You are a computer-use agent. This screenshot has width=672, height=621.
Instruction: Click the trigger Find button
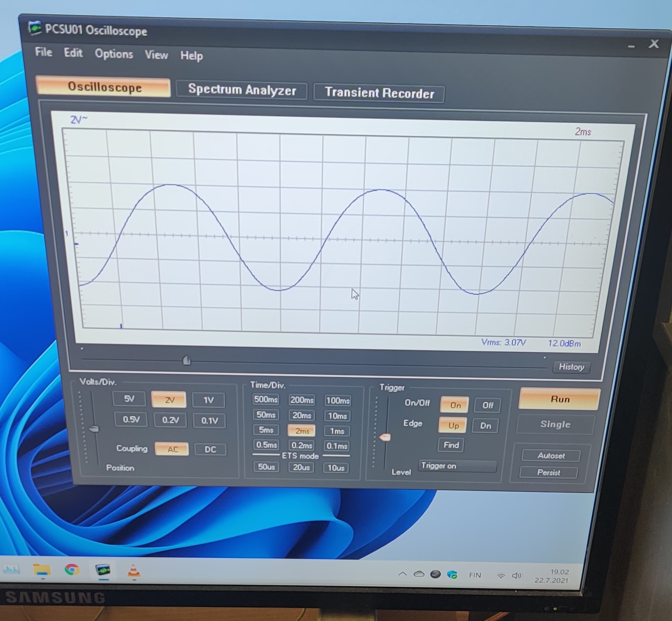click(x=451, y=445)
